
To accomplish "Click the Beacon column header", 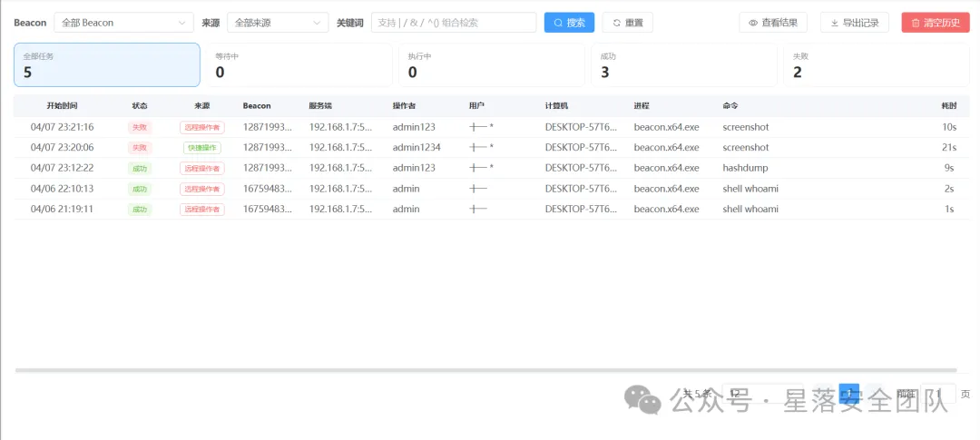I will [x=257, y=105].
